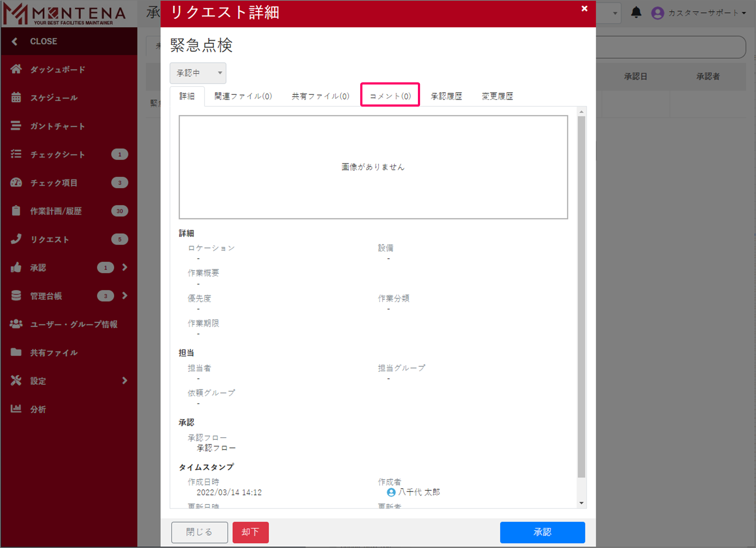Switch to the コメント(0) tab
Screen dimensions: 756x548
[x=390, y=96]
